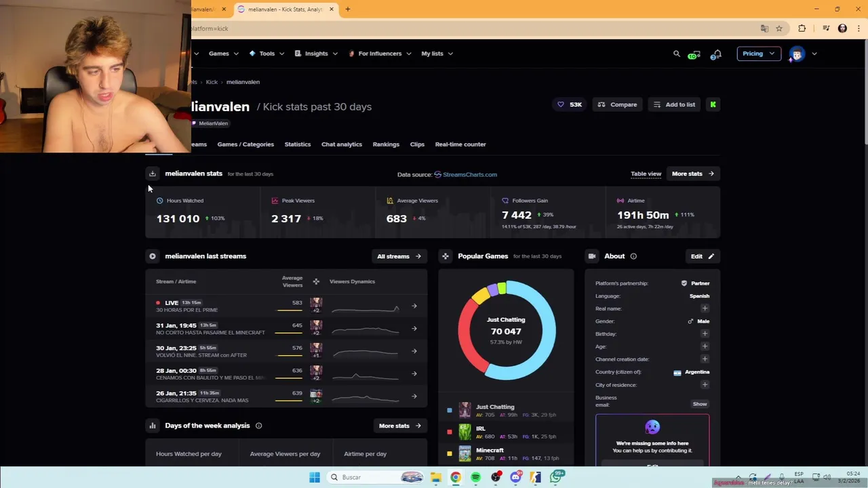Viewport: 868px width, 488px height.
Task: Click the download stats icon
Action: (x=153, y=174)
